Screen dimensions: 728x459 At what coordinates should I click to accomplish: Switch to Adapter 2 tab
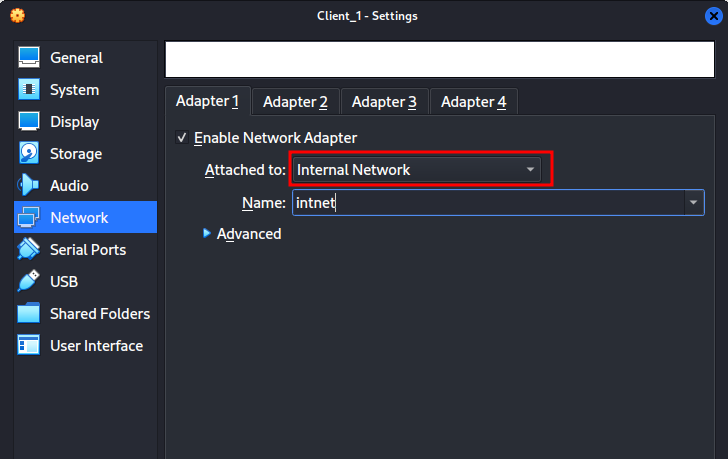295,102
